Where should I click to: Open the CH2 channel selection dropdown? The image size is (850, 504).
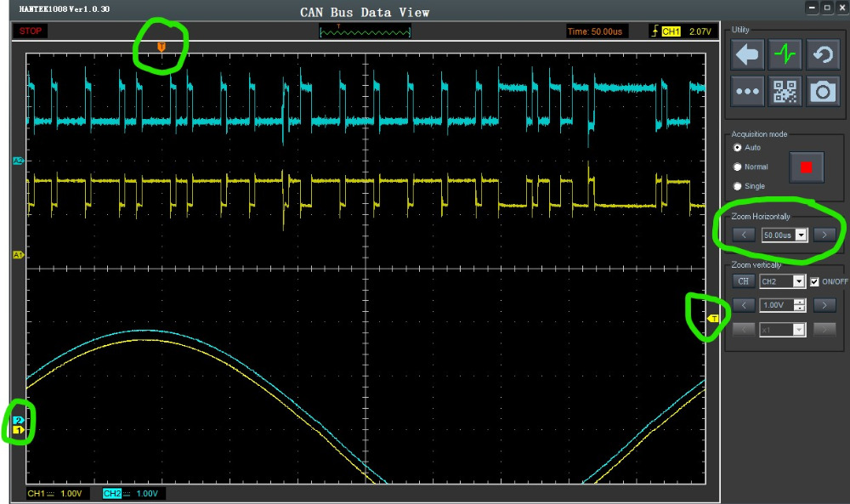tap(799, 281)
